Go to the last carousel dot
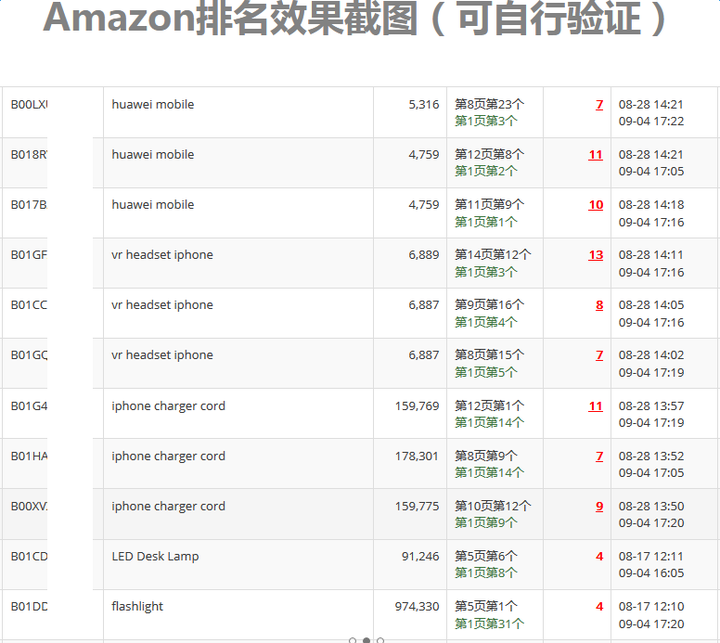This screenshot has height=643, width=720. click(x=380, y=640)
